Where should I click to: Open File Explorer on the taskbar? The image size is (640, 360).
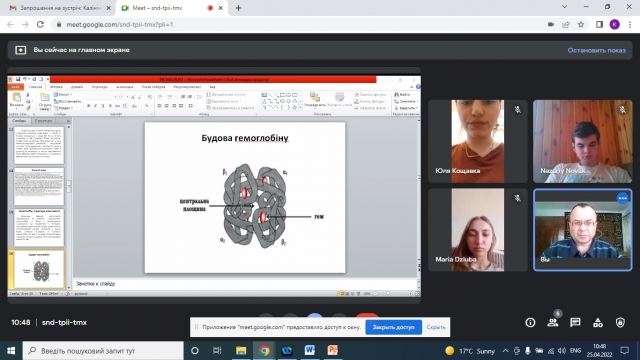241,350
